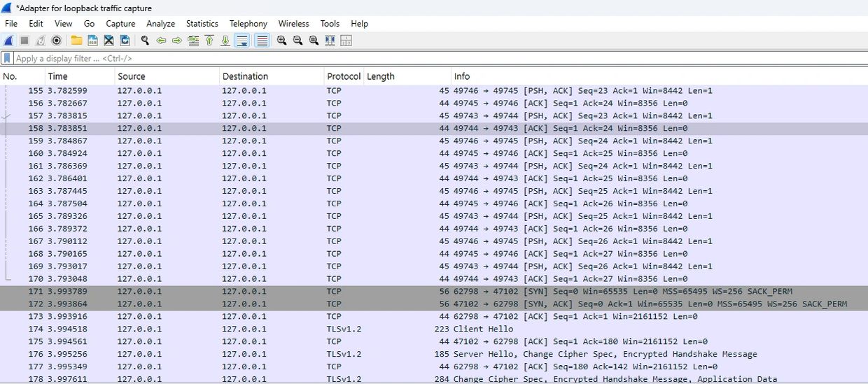Save this capture file
Viewport: 868px width, 384px height.
point(92,41)
